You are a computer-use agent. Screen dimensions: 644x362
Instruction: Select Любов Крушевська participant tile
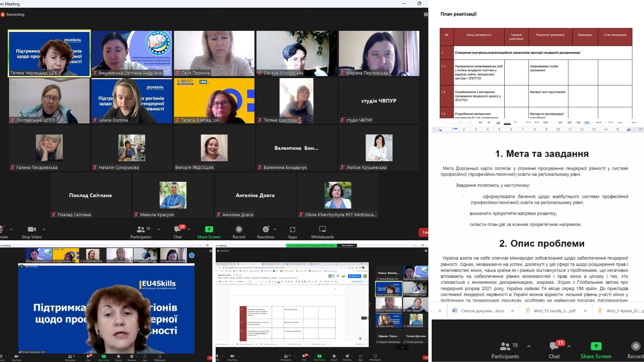[x=379, y=148]
